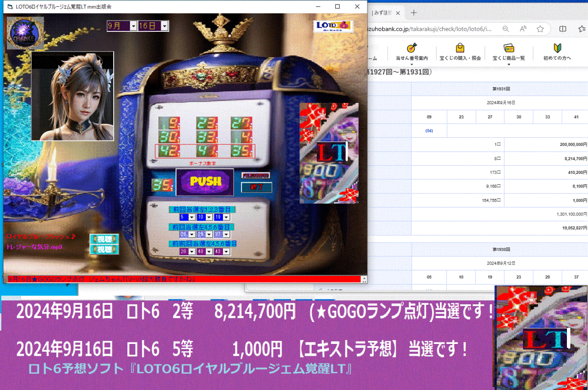Click the 宝くじ商品一覧 card icon

pyautogui.click(x=509, y=49)
